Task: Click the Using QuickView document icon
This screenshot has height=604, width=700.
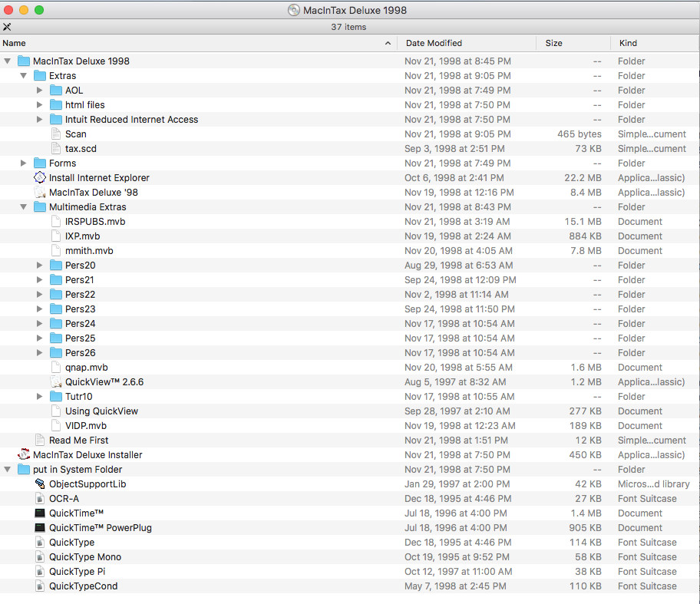Action: pyautogui.click(x=56, y=411)
